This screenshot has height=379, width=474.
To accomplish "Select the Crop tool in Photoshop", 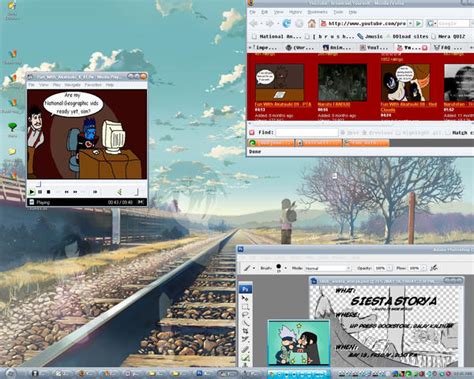I will [245, 331].
